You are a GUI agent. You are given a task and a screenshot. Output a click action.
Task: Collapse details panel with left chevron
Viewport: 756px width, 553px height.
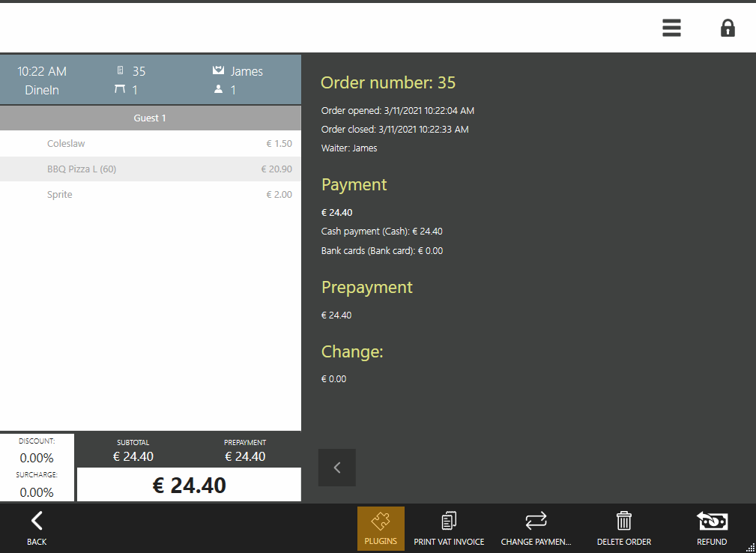point(337,468)
